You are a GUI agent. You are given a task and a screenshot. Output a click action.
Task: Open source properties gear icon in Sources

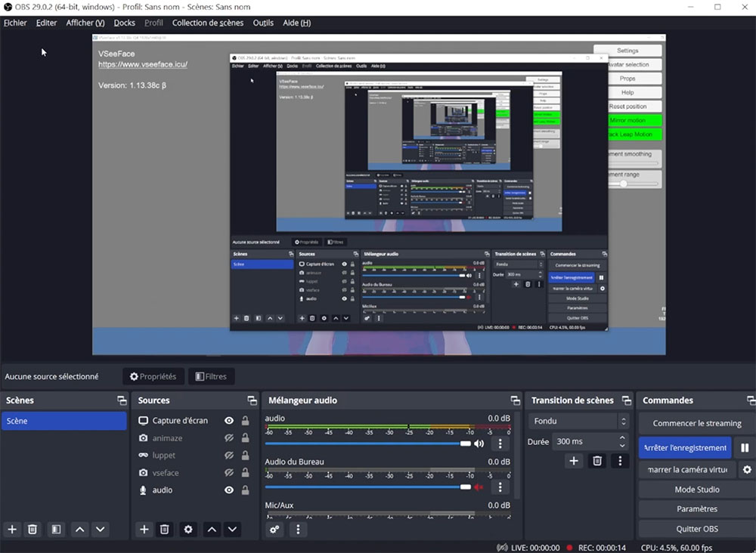(188, 530)
